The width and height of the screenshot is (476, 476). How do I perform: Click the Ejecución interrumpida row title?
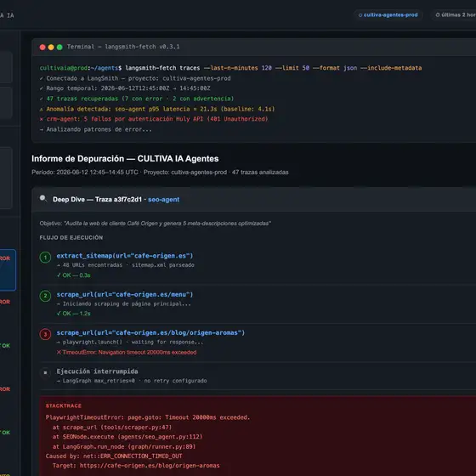[x=97, y=371]
